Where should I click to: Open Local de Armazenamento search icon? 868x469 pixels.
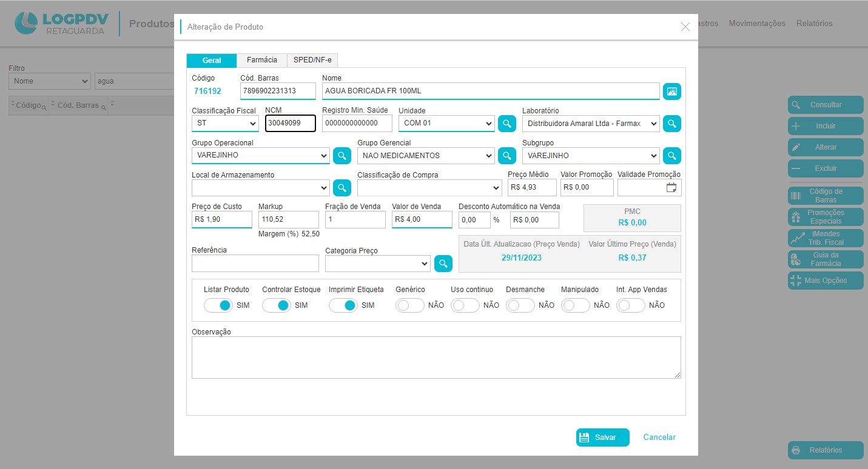tap(341, 188)
